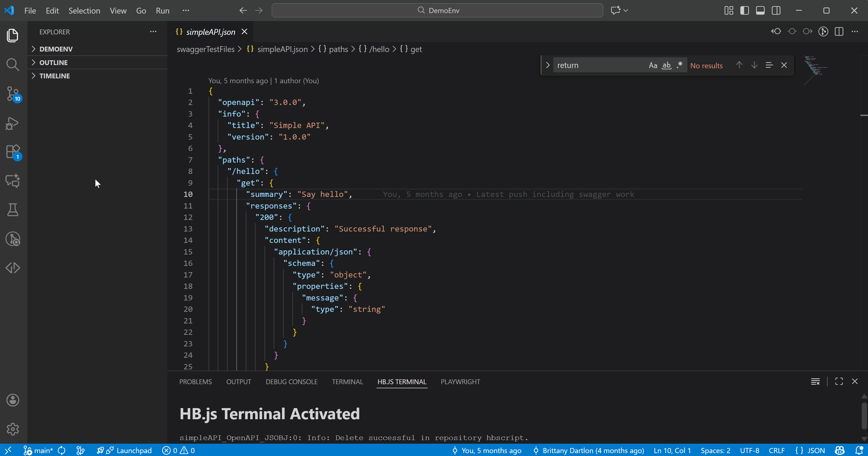This screenshot has width=868, height=456.
Task: Open the Accounts icon in the sidebar
Action: [x=12, y=400]
